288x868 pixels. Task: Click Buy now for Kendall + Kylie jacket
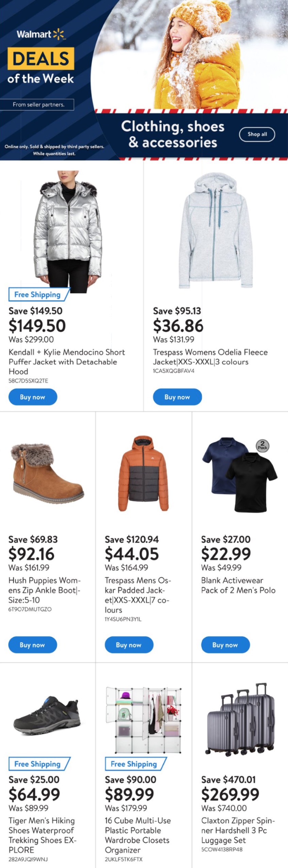[33, 397]
